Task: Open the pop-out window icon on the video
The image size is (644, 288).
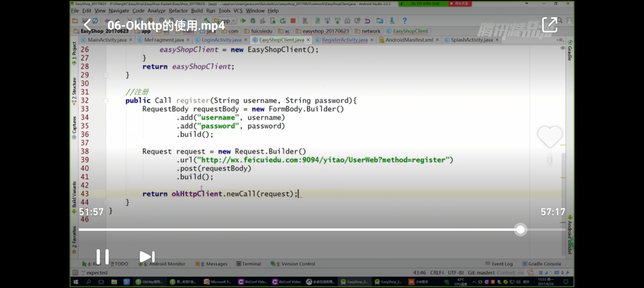Action: click(549, 25)
